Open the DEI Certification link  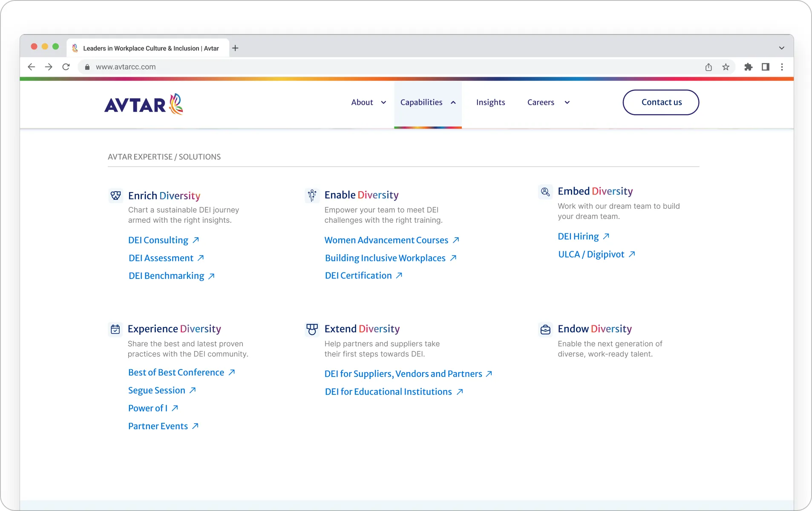(x=358, y=276)
